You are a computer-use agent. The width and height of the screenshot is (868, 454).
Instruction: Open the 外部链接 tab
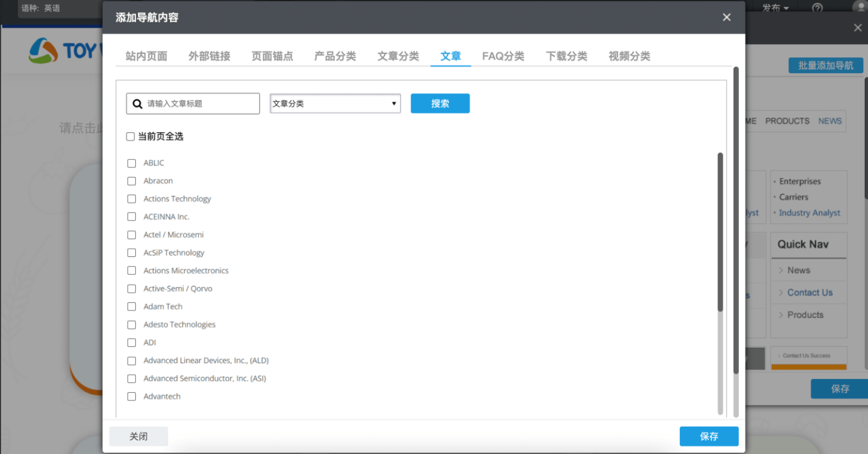(209, 56)
